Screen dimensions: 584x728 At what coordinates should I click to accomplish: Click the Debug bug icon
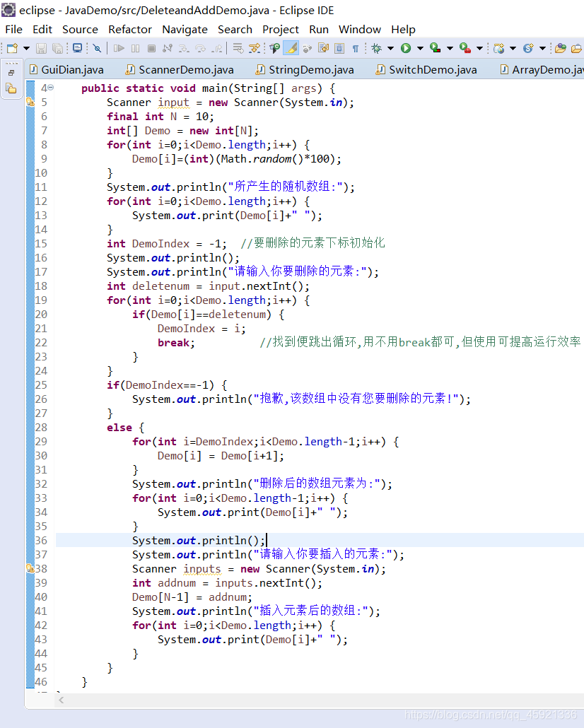[376, 48]
